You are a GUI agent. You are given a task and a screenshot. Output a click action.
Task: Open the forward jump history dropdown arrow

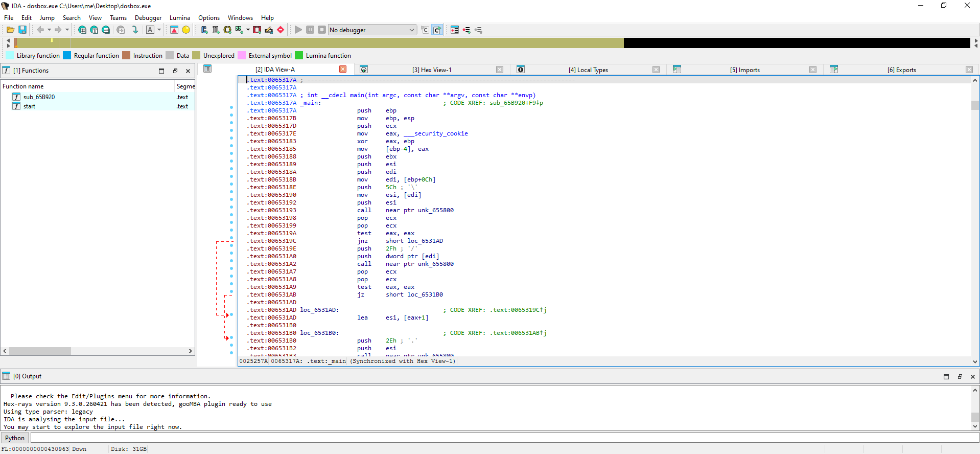[x=67, y=30]
